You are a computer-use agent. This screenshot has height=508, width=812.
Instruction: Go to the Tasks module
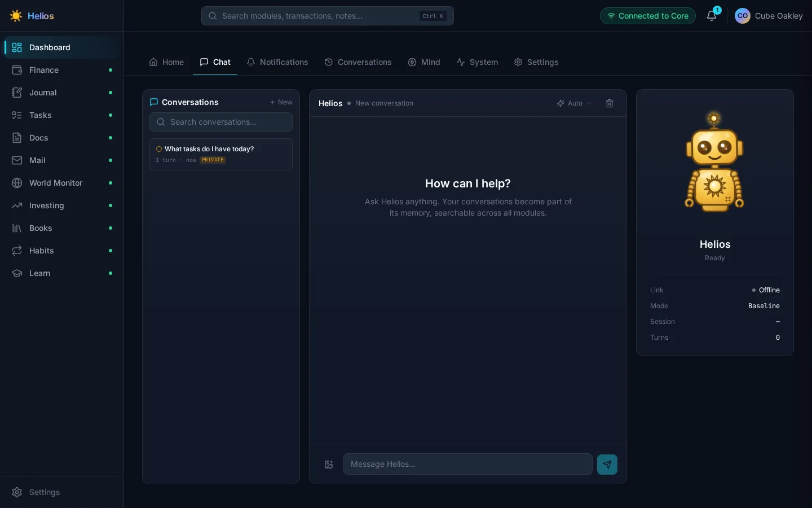tap(61, 115)
